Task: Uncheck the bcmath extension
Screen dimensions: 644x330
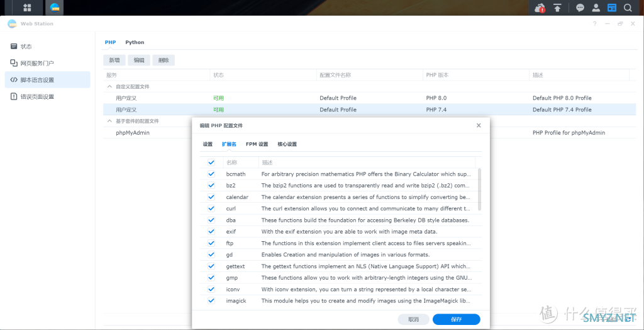Action: tap(211, 174)
